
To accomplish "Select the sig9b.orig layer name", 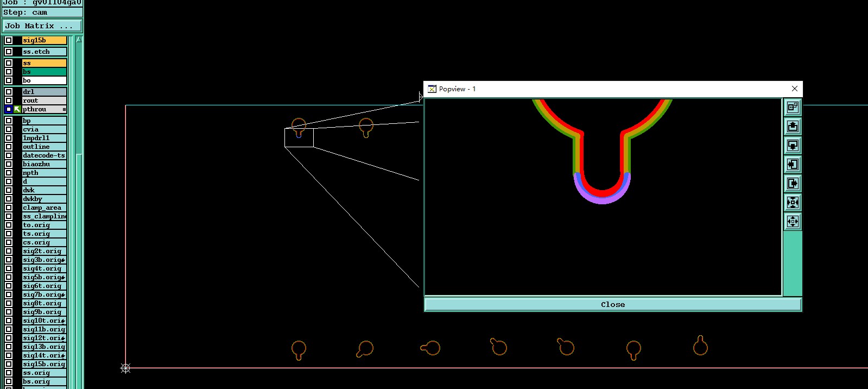I will coord(44,312).
